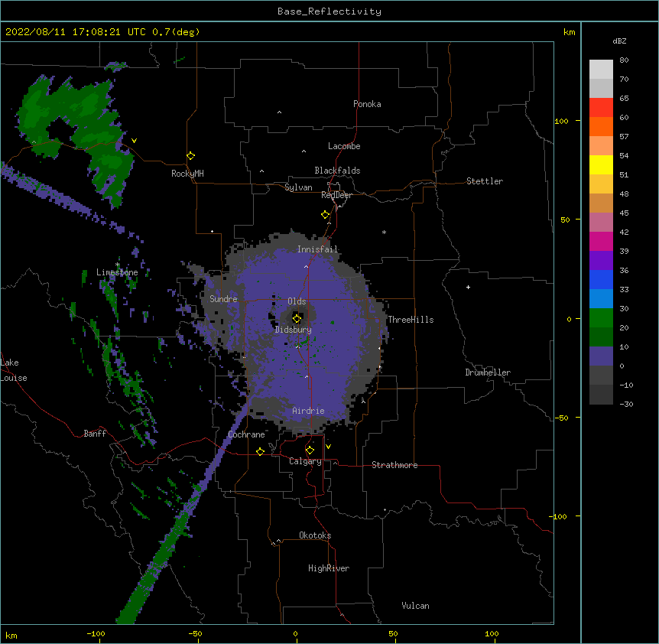
Task: Click the Cochrane label
Action: point(246,434)
